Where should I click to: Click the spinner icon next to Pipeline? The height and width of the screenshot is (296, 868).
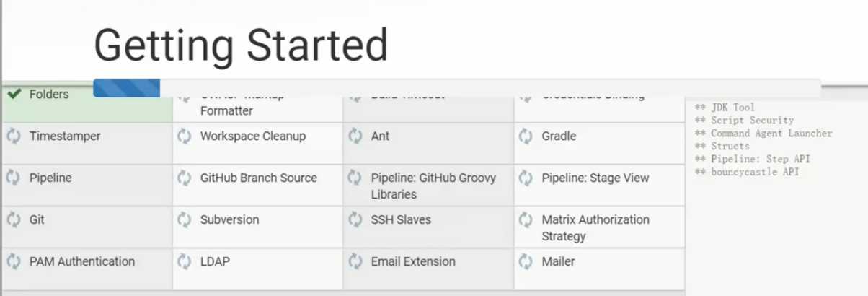pyautogui.click(x=14, y=178)
